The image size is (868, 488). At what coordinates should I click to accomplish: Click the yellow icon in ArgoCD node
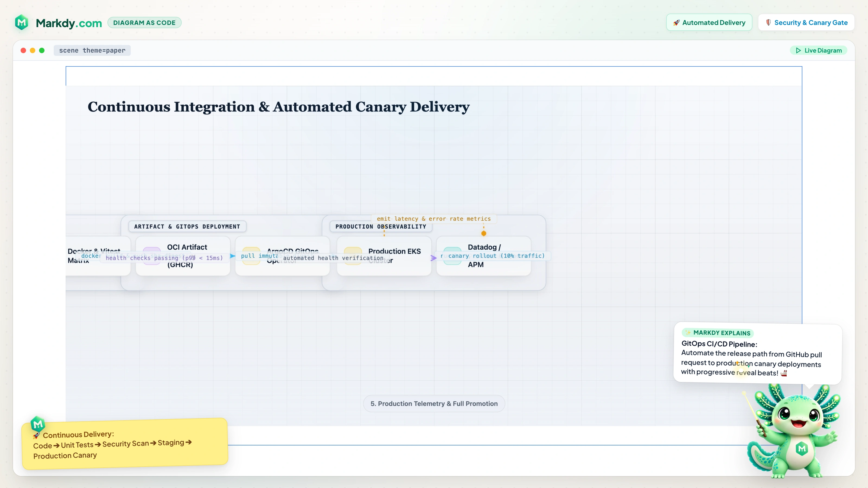point(251,256)
